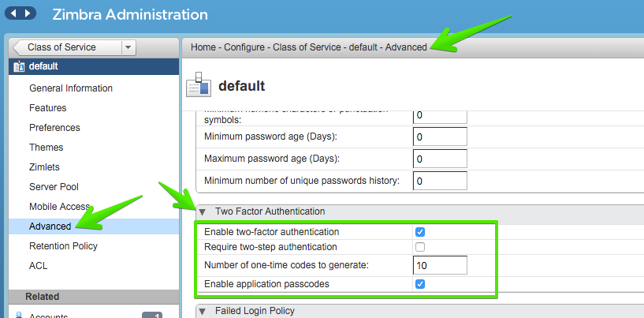The image size is (644, 318).
Task: Click Minimum unique passwords history field
Action: click(x=440, y=181)
